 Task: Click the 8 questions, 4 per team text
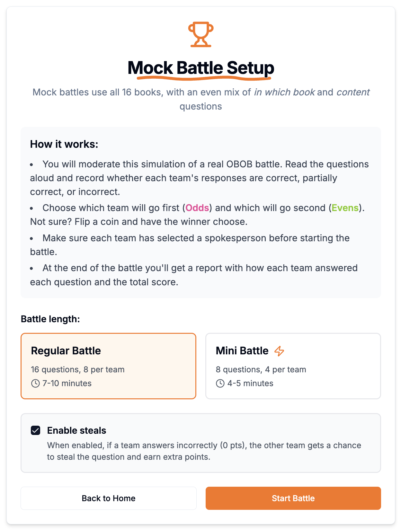click(x=261, y=369)
